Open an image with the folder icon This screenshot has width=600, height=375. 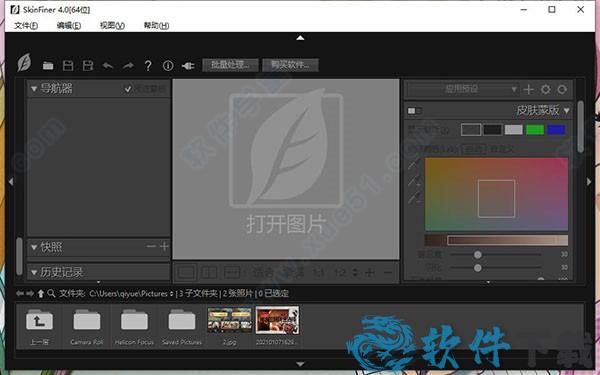[x=48, y=66]
